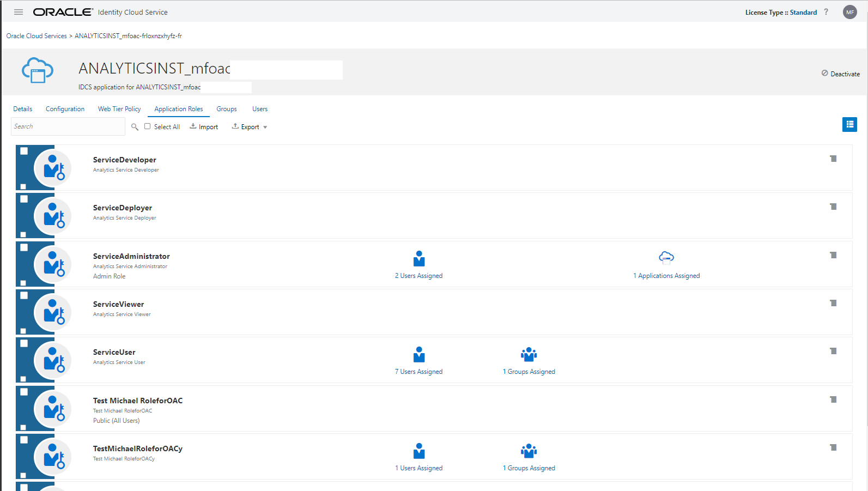Image resolution: width=868 pixels, height=491 pixels.
Task: Click ServiceUser groups assigned people icon
Action: (x=529, y=355)
